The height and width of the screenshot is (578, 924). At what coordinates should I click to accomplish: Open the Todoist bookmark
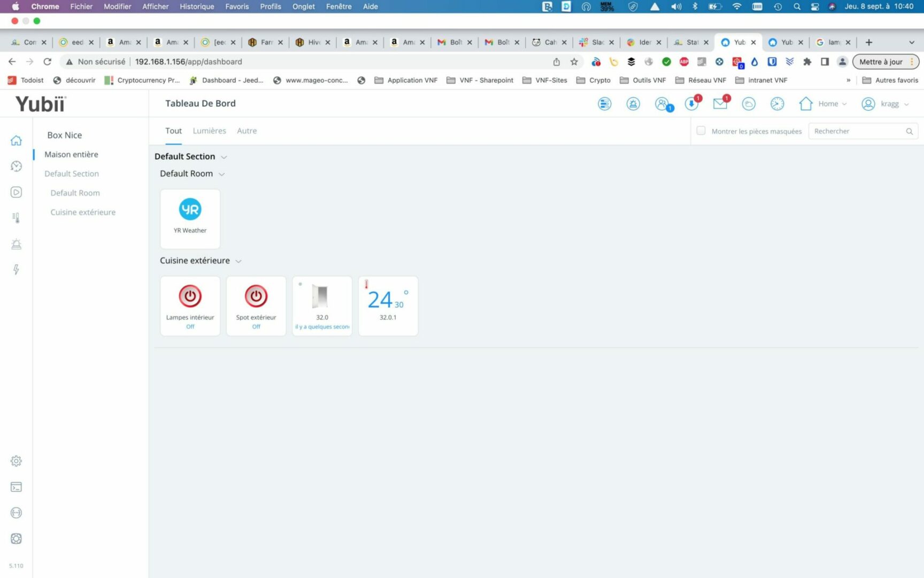[26, 80]
